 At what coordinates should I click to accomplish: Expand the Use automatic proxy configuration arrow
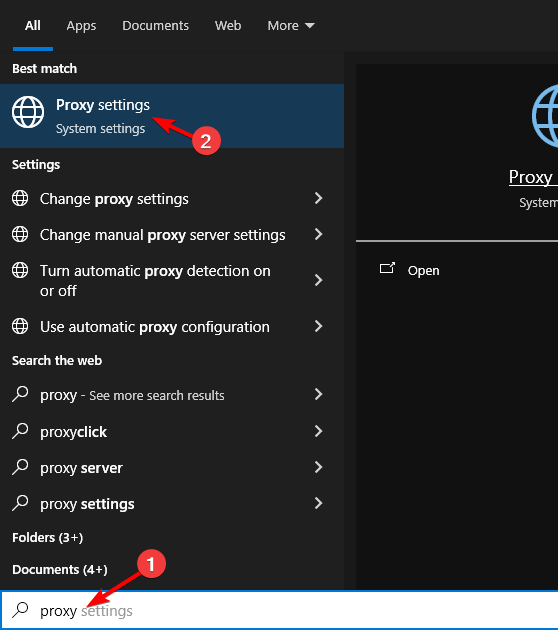[x=319, y=326]
